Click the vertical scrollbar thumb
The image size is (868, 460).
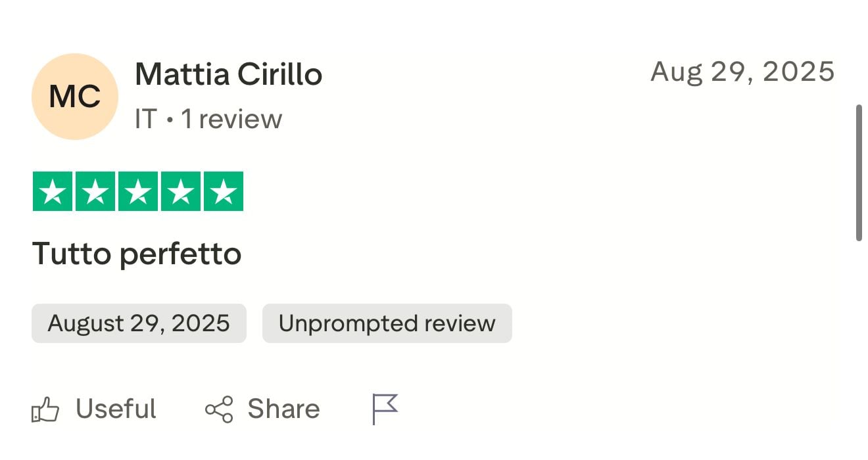click(x=859, y=172)
